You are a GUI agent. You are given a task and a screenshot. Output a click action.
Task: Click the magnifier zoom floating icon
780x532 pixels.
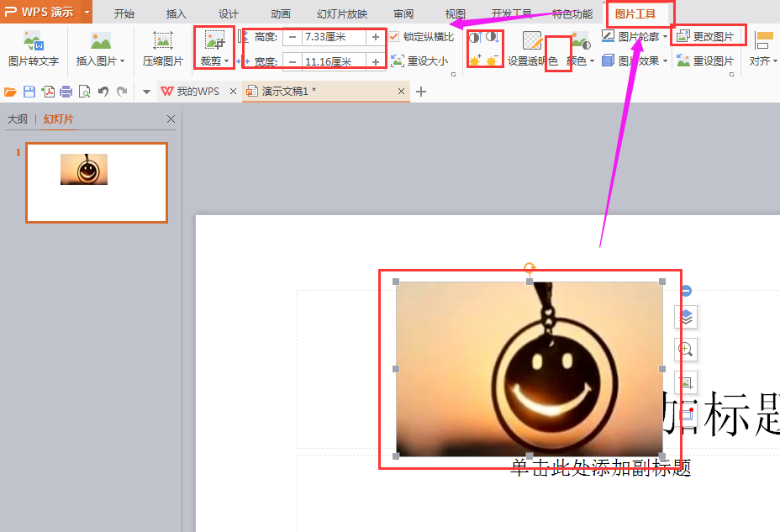point(686,350)
